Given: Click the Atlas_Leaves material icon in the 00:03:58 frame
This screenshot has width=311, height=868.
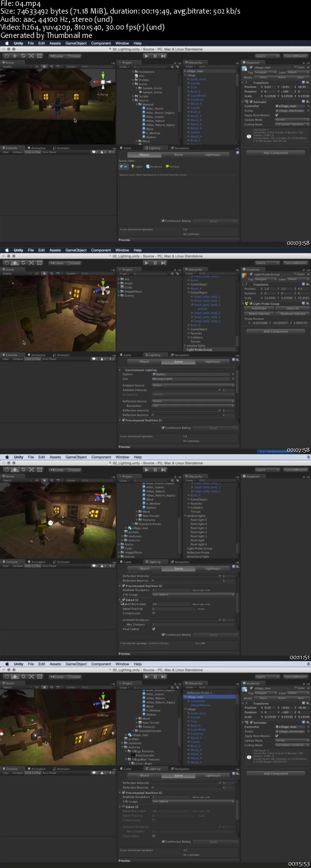Looking at the screenshot, I should coord(144,117).
